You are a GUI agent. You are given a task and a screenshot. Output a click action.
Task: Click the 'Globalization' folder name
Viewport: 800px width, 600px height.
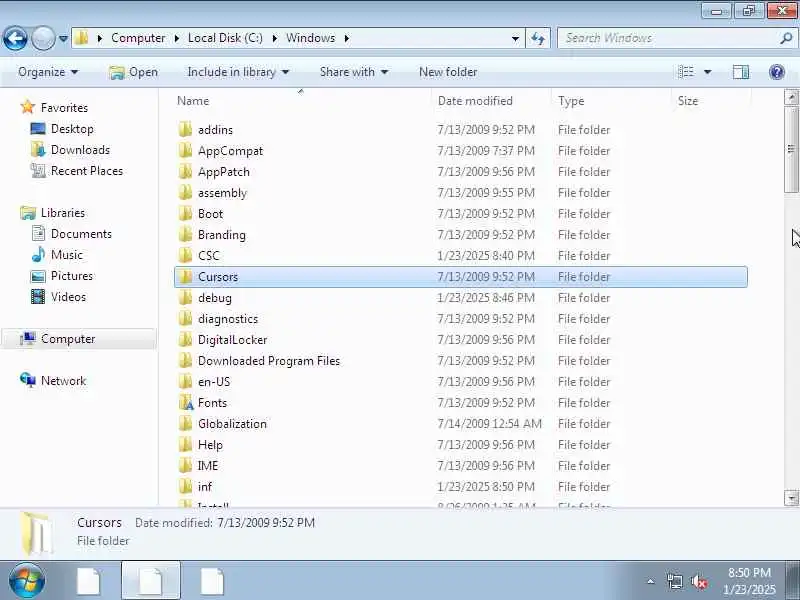tap(232, 423)
